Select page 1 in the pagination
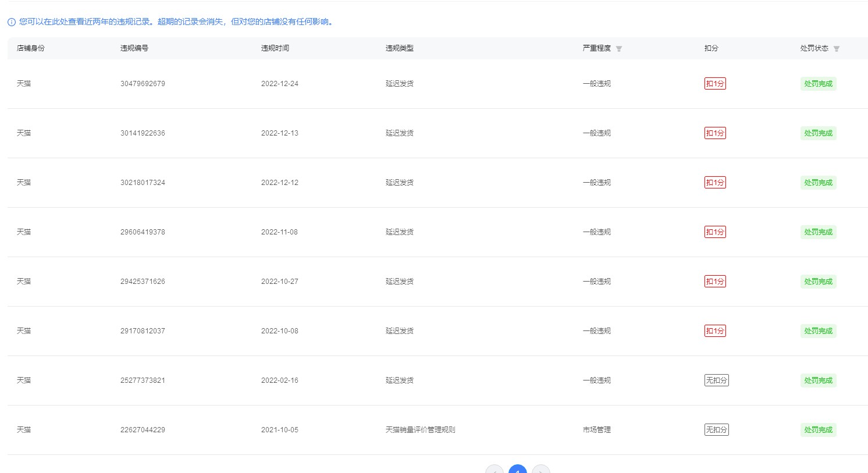Viewport: 868px width, 473px height. (x=518, y=469)
